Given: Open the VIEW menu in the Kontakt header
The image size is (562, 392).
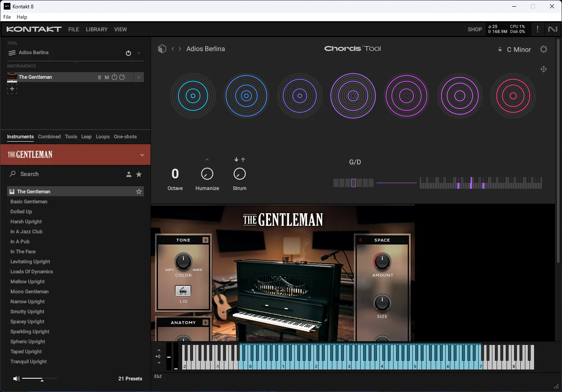Looking at the screenshot, I should [x=120, y=30].
